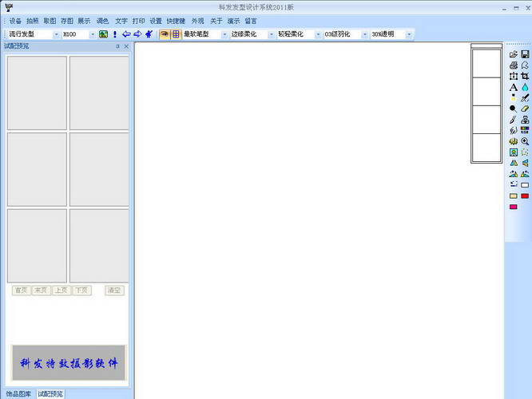Click the green landscape image icon in toolbar
Screen dimensions: 532x399
click(x=104, y=34)
